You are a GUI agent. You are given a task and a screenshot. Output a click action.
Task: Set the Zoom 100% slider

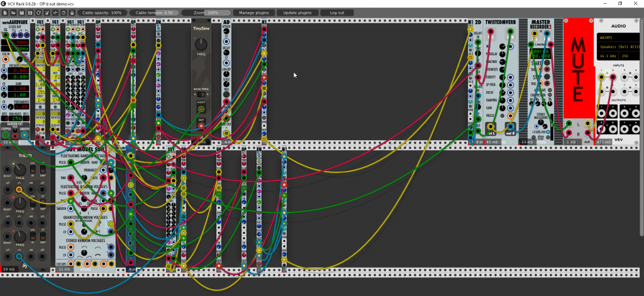[206, 13]
